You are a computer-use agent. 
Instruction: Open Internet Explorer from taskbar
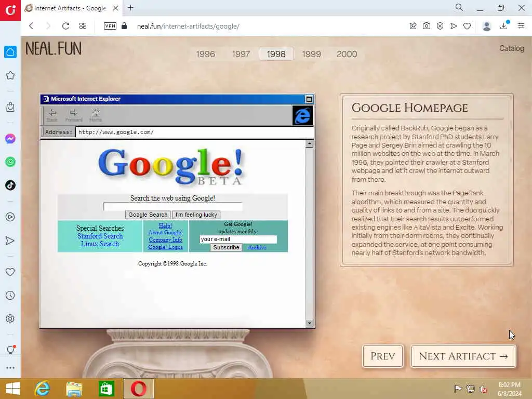[x=42, y=389]
